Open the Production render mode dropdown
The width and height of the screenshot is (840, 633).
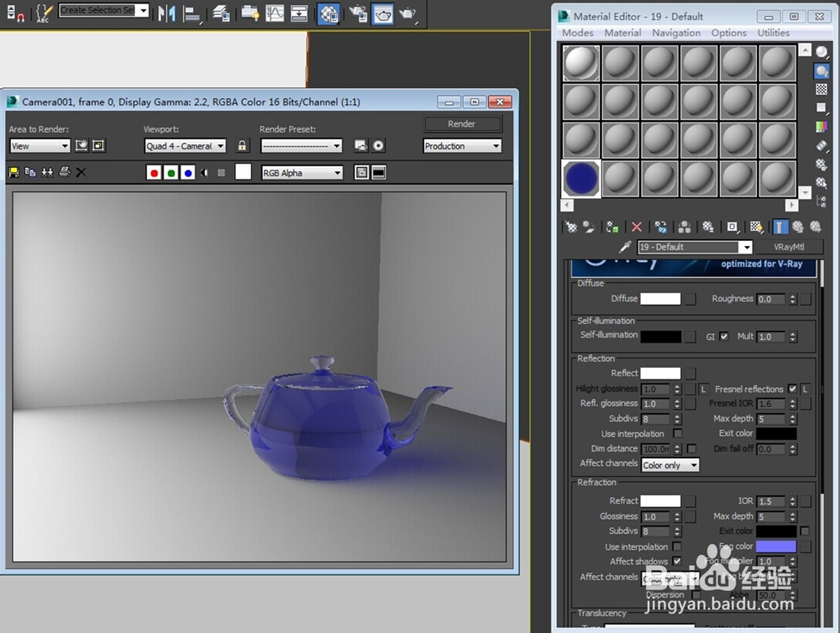[462, 146]
